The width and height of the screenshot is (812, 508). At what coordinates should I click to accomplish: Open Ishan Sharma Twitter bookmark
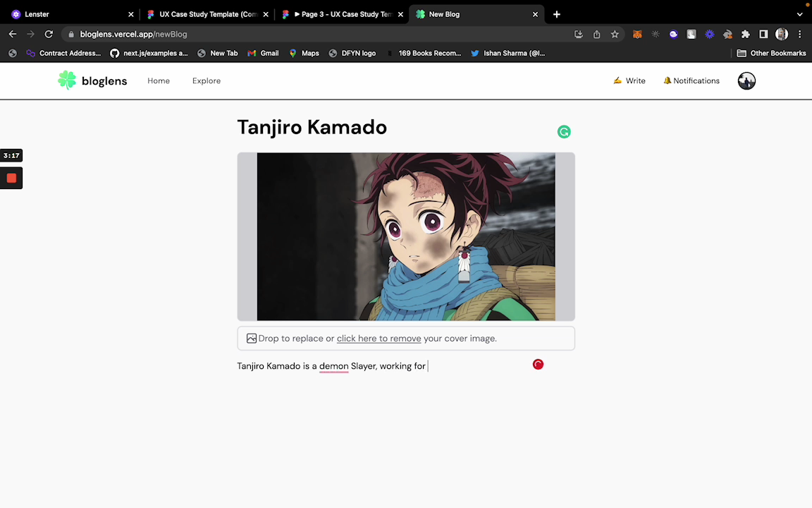508,53
